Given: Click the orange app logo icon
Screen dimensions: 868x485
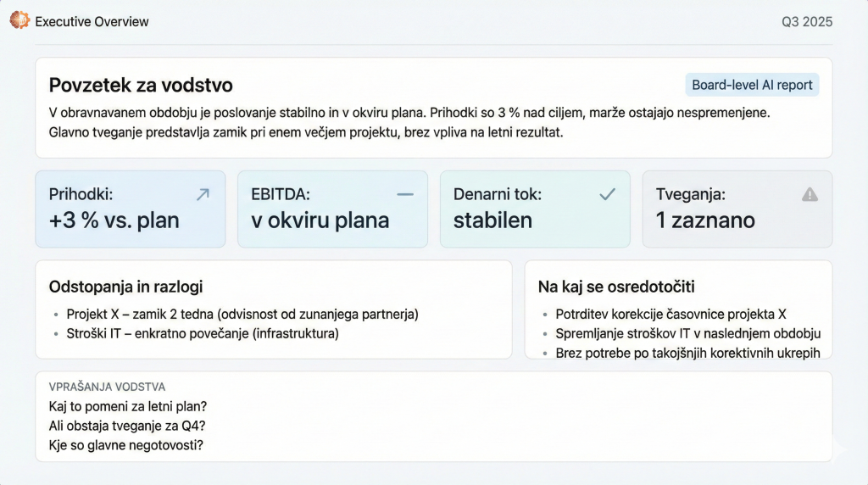Looking at the screenshot, I should pyautogui.click(x=19, y=20).
